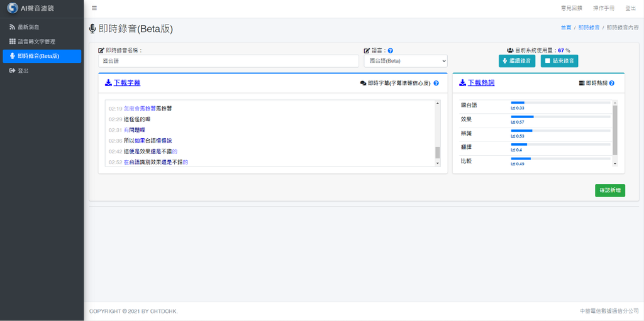Click the chart icon next to 0.4
Screen dimensions: 644x321
click(513, 150)
